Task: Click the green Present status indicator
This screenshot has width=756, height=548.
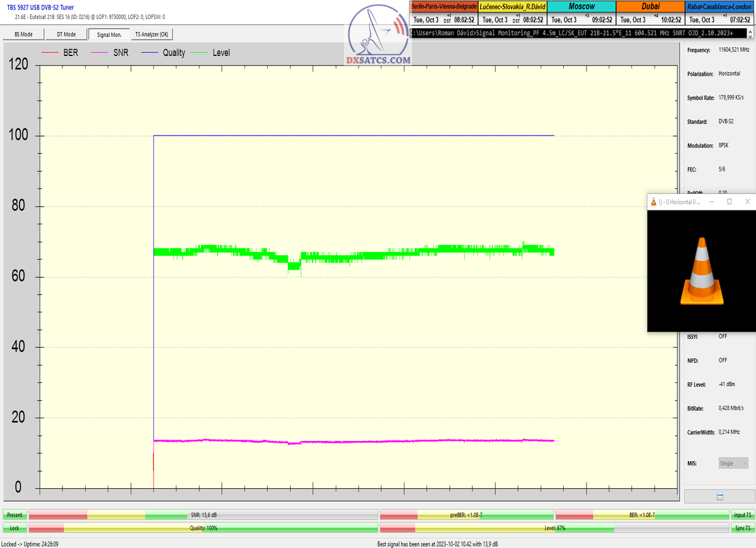Action: pyautogui.click(x=14, y=515)
